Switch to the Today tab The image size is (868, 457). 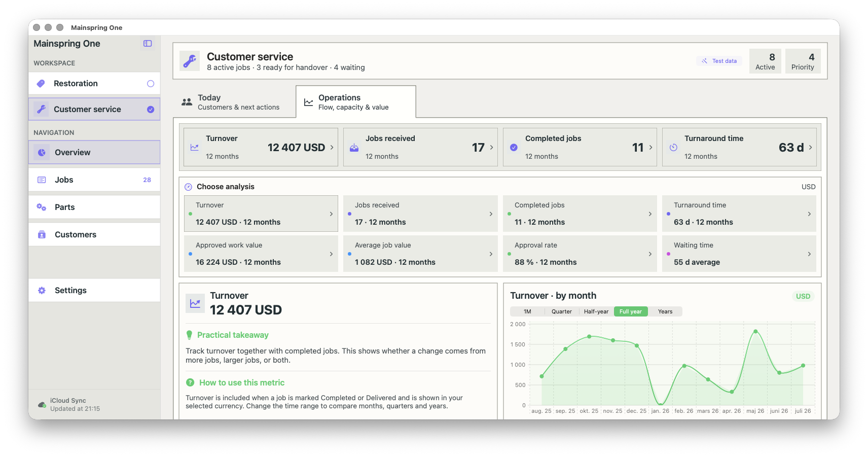[x=235, y=102]
